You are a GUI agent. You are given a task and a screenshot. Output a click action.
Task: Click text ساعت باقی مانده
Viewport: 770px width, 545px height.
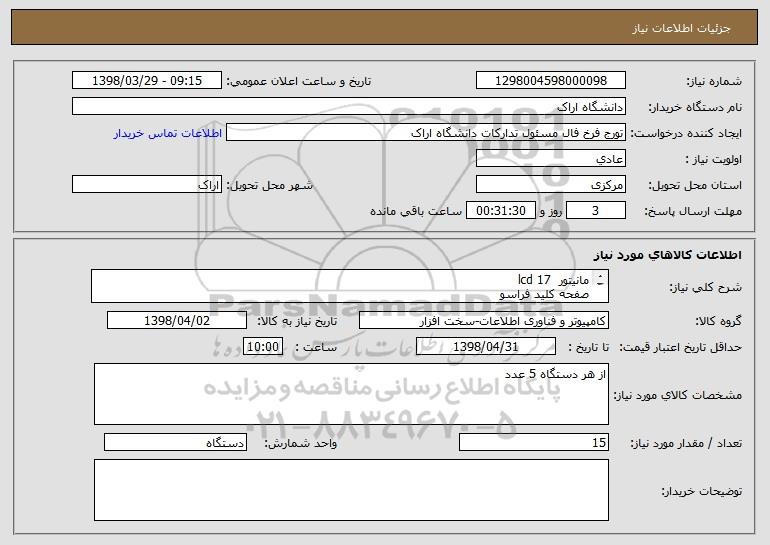415,211
